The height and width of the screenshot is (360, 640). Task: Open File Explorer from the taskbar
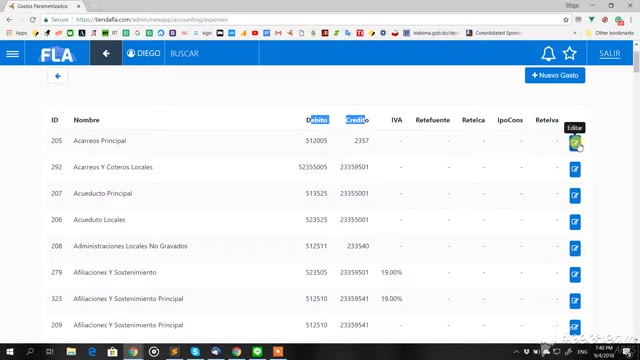[x=71, y=351]
